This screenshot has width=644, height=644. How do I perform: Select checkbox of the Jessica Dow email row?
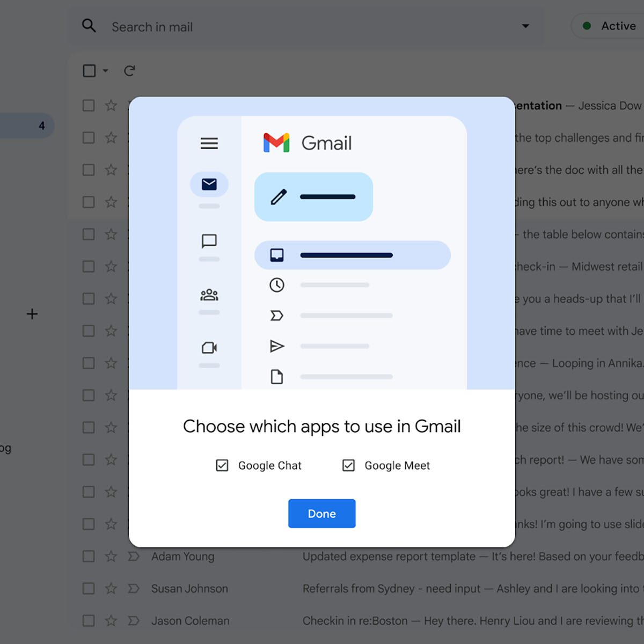click(x=89, y=106)
